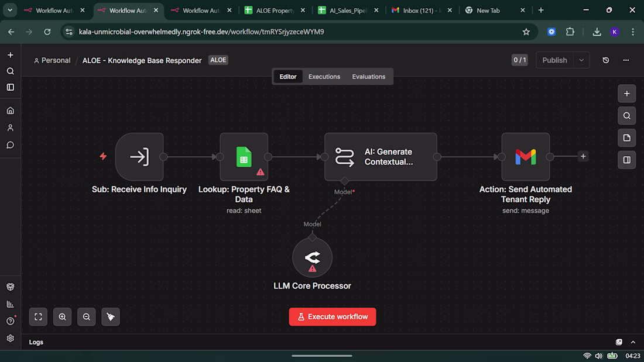Image resolution: width=644 pixels, height=362 pixels.
Task: Select the Gmail Send Automated Tenant Reply node
Action: tap(526, 157)
